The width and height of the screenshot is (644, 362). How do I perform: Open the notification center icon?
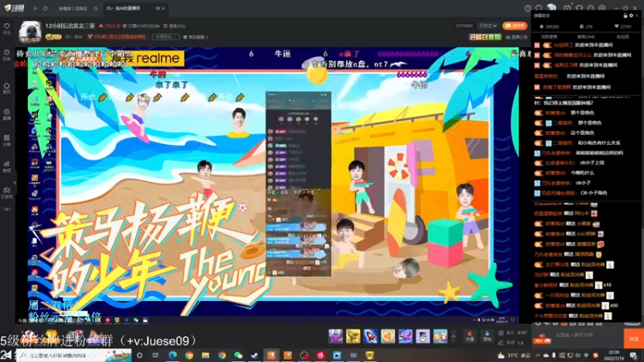(634, 355)
